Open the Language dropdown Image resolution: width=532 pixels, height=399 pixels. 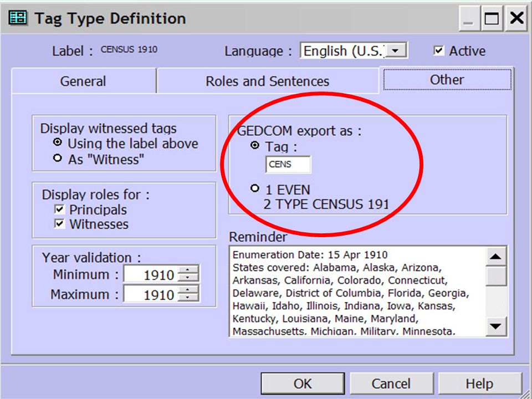coord(396,51)
